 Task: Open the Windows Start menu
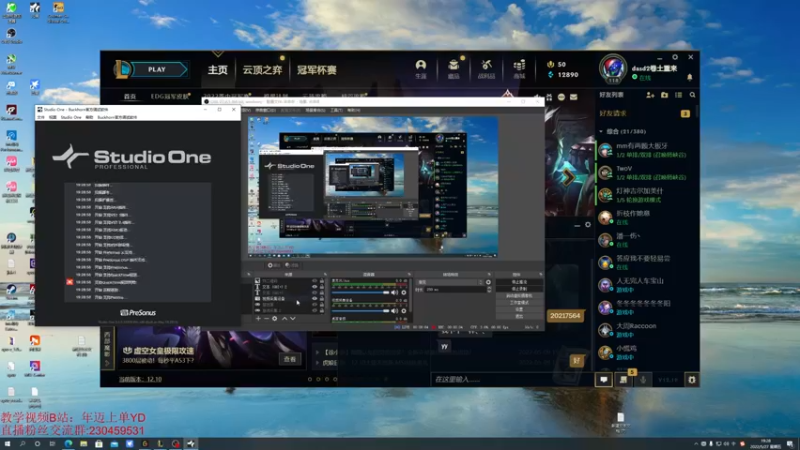click(x=7, y=444)
